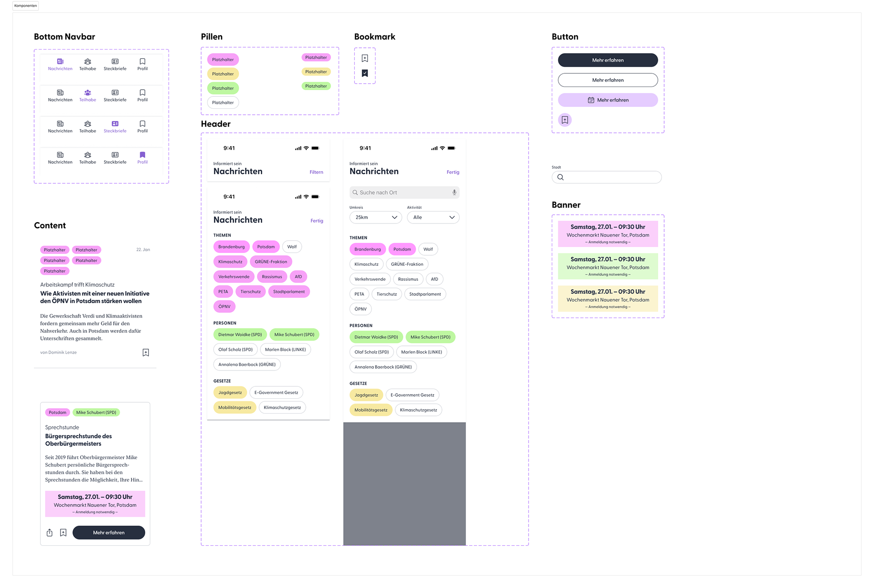Click the outlined Mehr erfahren button
This screenshot has height=588, width=874.
pos(608,80)
